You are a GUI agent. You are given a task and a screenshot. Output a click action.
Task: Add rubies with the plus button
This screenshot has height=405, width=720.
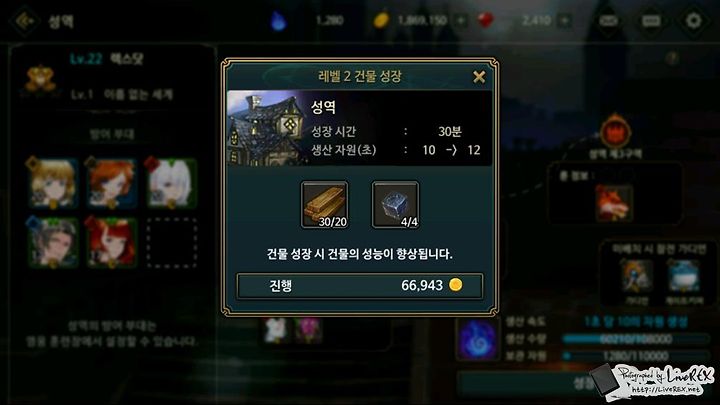565,21
